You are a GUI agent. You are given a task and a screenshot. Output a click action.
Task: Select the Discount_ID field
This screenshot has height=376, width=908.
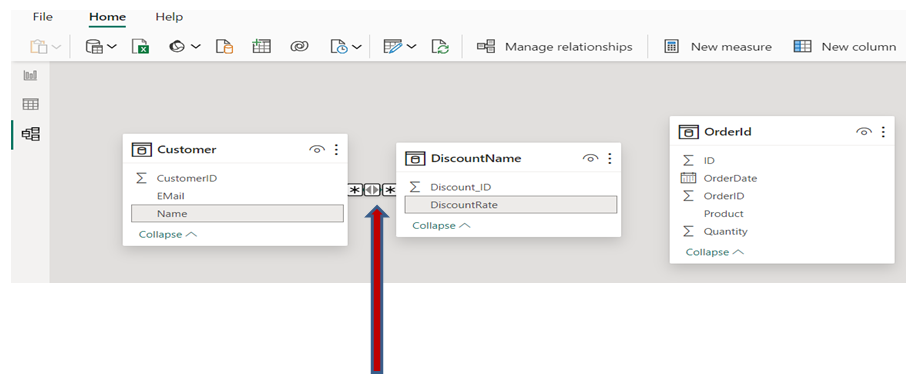tap(511, 187)
